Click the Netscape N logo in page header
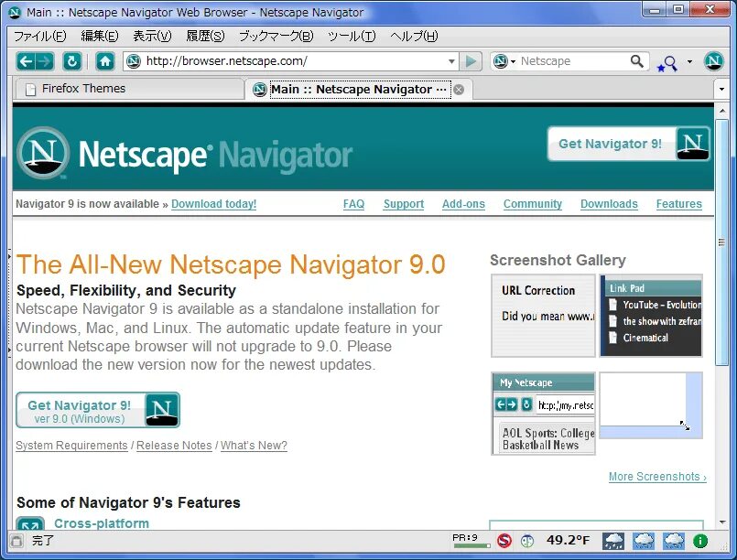737x560 pixels. pyautogui.click(x=43, y=153)
